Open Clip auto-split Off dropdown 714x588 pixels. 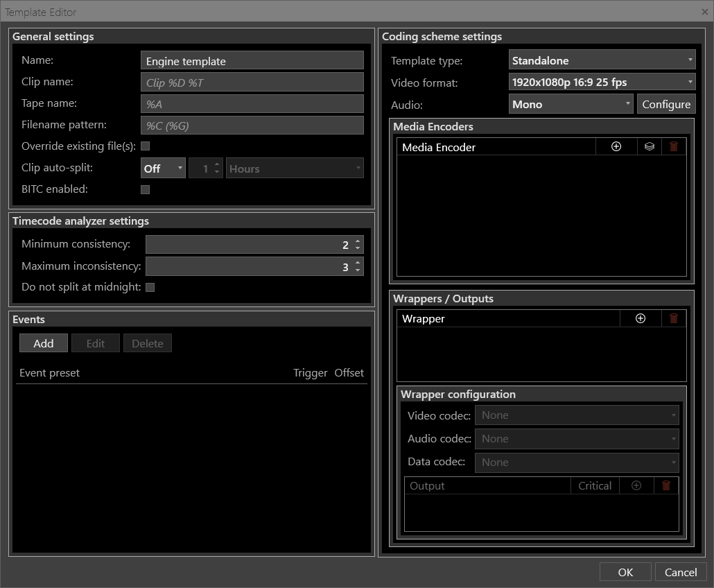click(163, 168)
